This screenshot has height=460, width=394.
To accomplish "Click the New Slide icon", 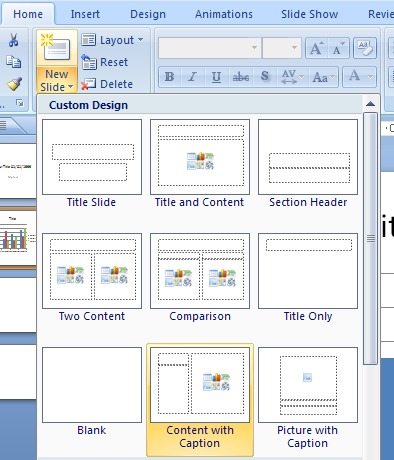I will point(57,49).
